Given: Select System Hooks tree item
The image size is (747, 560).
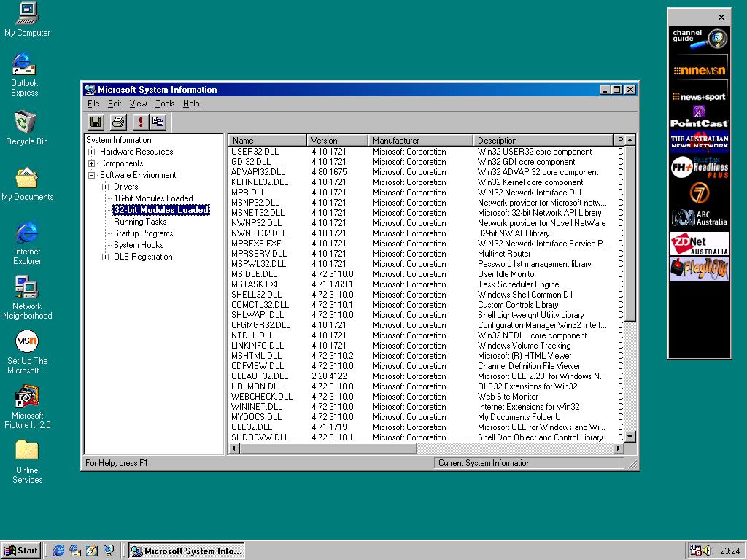Looking at the screenshot, I should pos(139,245).
